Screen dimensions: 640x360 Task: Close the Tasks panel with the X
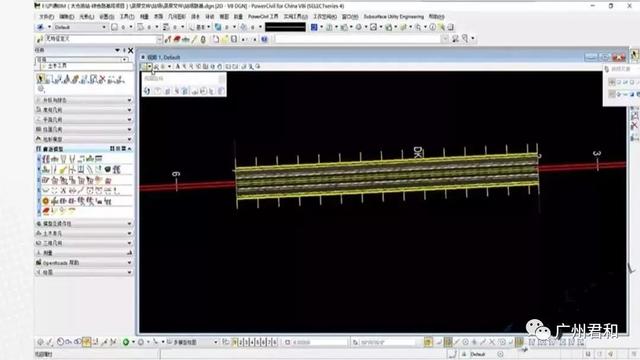coord(131,51)
